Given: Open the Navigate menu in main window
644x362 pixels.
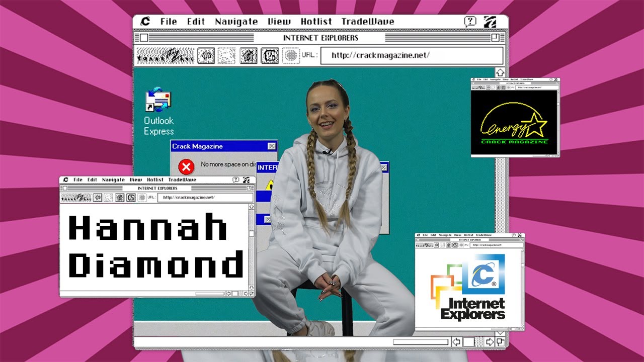Looking at the screenshot, I should click(236, 22).
